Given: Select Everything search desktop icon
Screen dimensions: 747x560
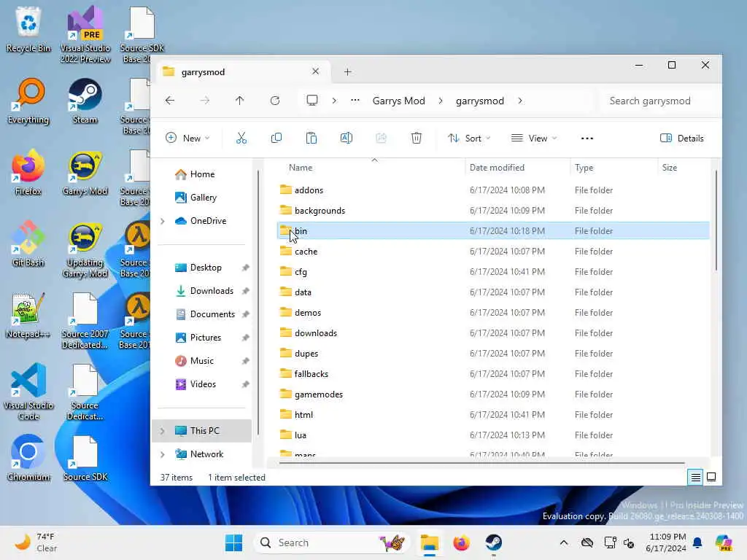Looking at the screenshot, I should coord(28,101).
